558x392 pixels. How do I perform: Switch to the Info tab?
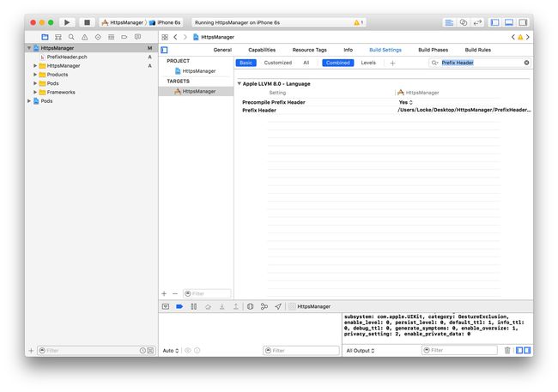click(x=348, y=50)
